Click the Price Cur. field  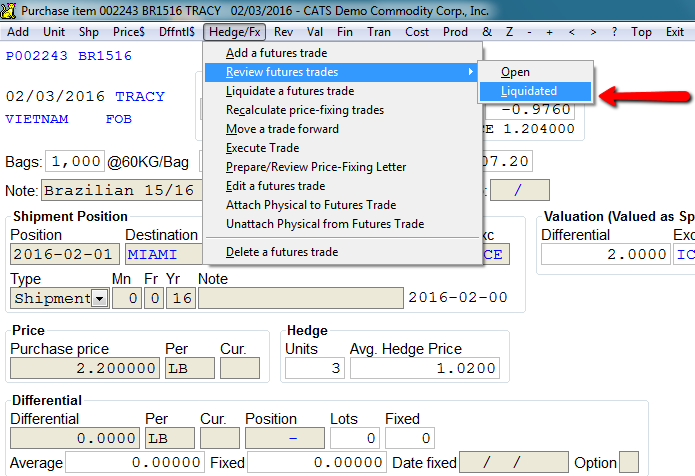pos(240,368)
